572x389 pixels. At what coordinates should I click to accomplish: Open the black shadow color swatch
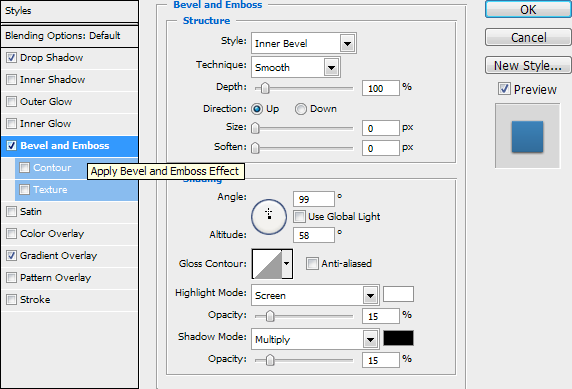click(398, 338)
